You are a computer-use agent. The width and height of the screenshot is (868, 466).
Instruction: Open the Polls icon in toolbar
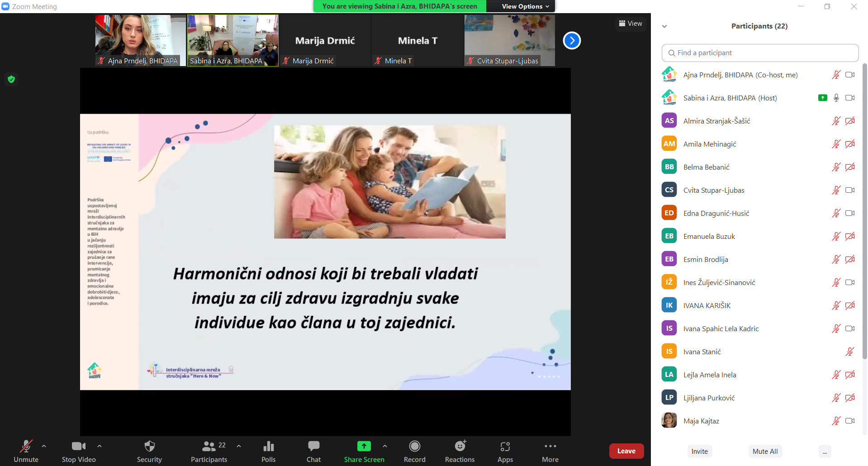click(268, 447)
